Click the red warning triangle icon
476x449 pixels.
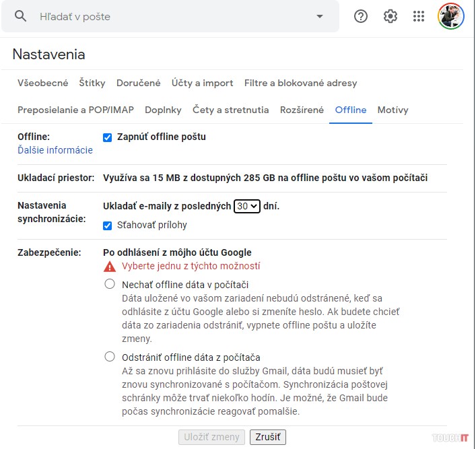click(x=110, y=267)
